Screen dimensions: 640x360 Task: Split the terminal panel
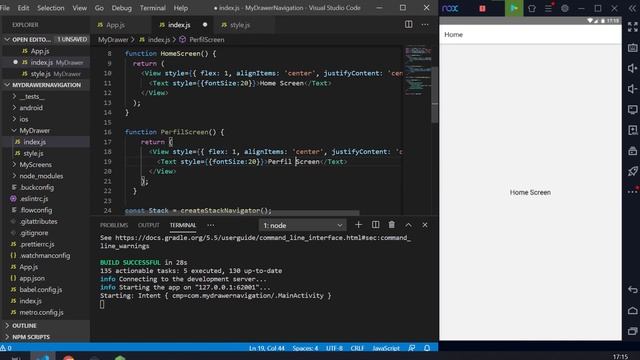[376, 225]
